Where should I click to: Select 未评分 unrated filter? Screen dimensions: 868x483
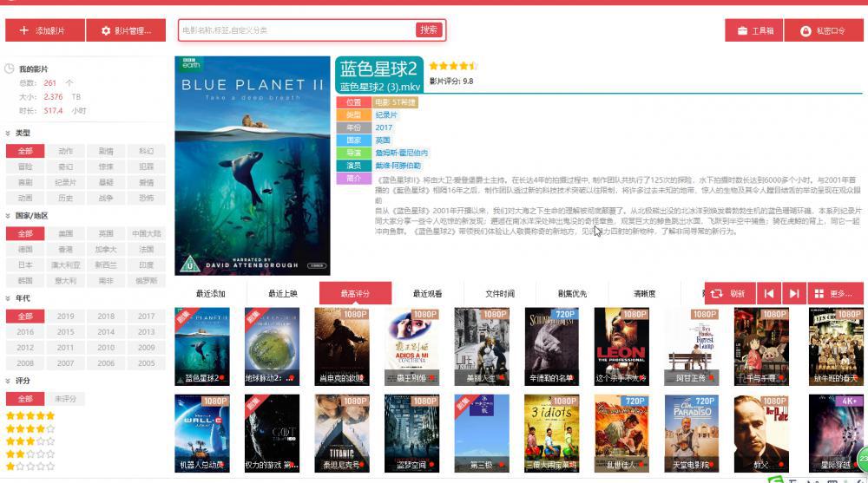pos(65,398)
